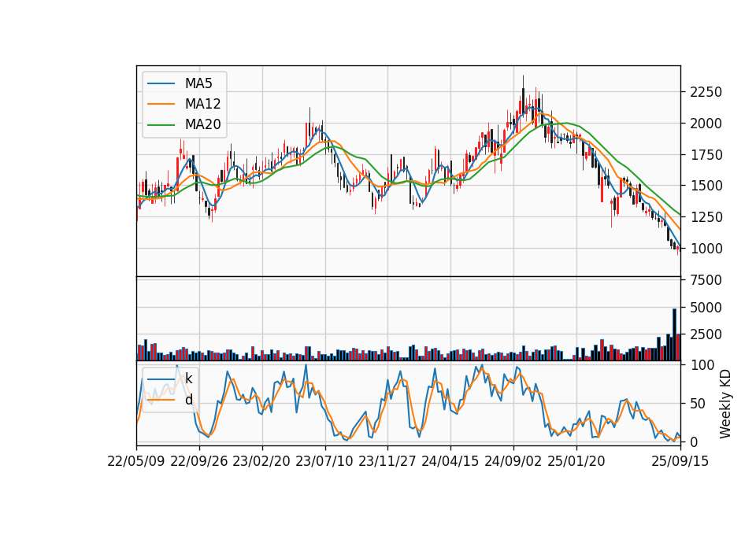Click the tallest volume bar near 5000
This screenshot has width=756, height=543.
pos(675,334)
